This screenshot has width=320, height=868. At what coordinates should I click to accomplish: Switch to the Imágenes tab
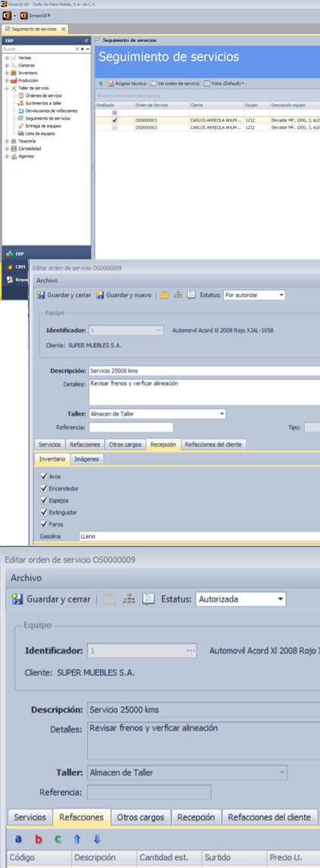tap(87, 459)
